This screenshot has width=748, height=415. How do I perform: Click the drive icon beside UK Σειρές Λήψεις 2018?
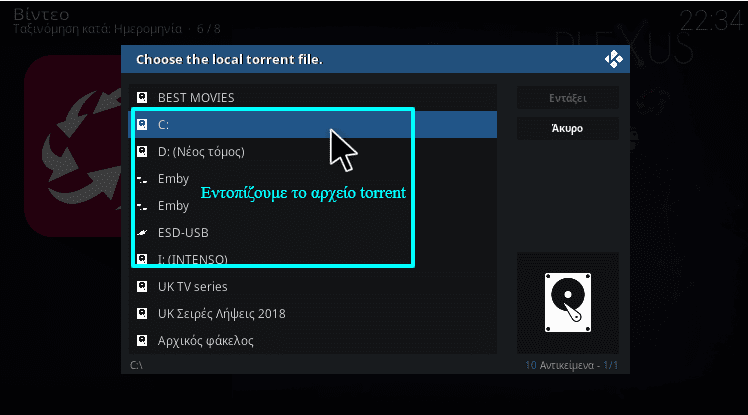(142, 313)
